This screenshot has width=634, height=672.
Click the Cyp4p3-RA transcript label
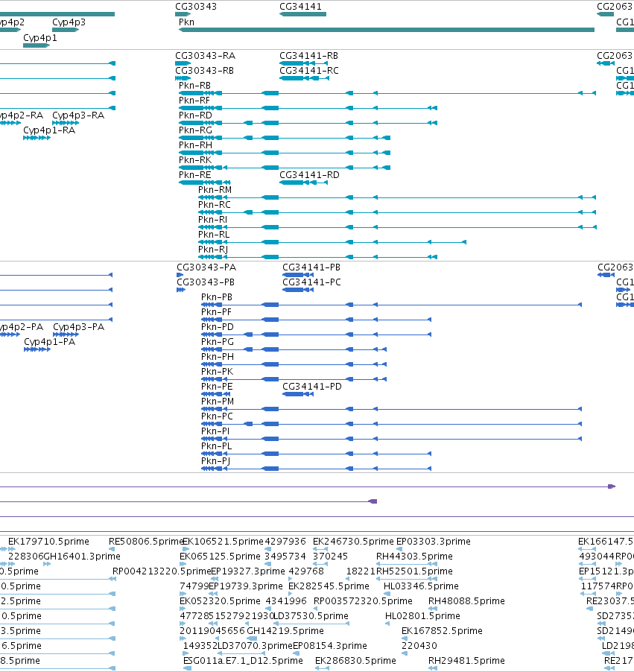[78, 115]
